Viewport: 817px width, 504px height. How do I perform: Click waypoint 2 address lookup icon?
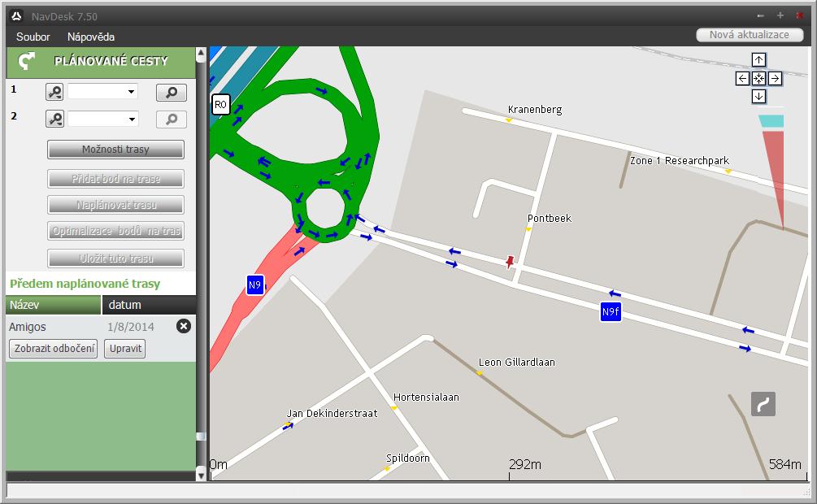tap(54, 119)
